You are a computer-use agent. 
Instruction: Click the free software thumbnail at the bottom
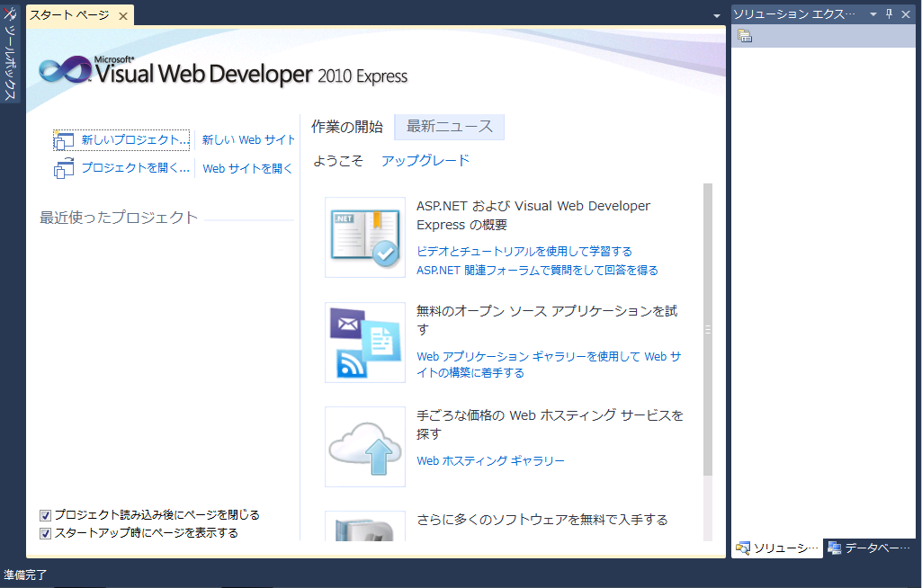click(x=365, y=526)
